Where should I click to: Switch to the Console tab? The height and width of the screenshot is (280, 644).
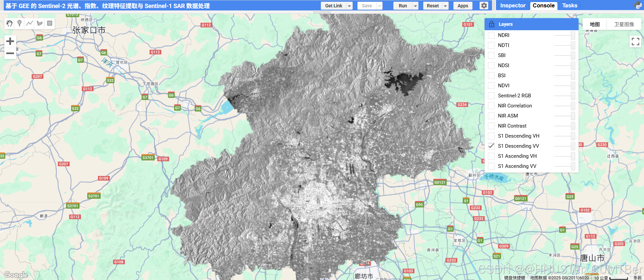tap(544, 5)
